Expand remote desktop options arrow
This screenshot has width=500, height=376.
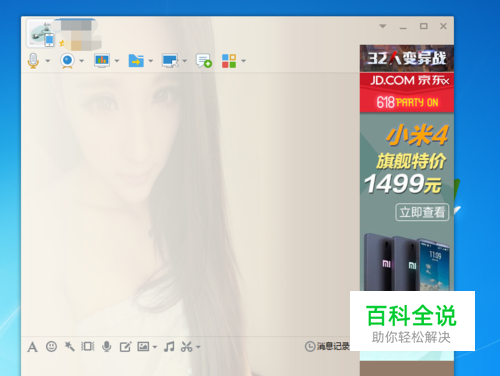(185, 61)
